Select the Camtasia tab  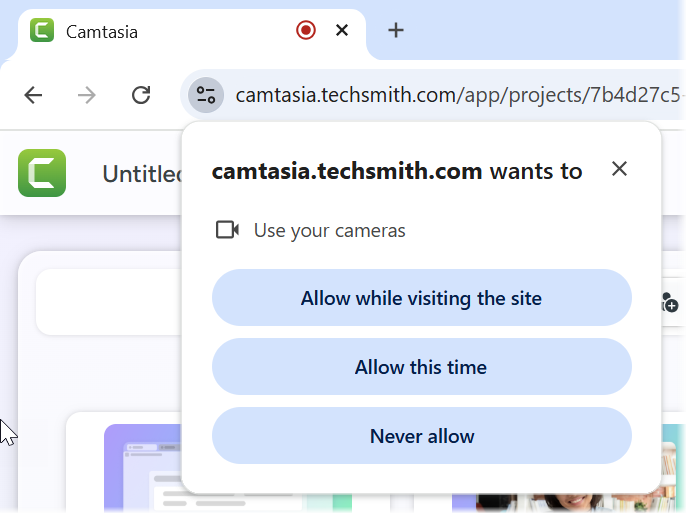click(192, 32)
